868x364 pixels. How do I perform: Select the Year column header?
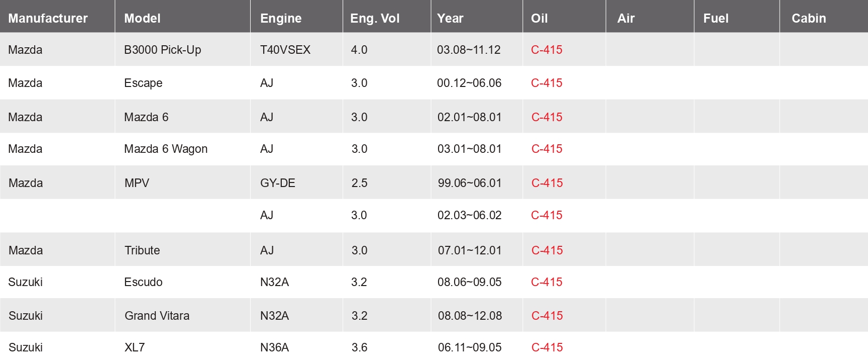450,18
